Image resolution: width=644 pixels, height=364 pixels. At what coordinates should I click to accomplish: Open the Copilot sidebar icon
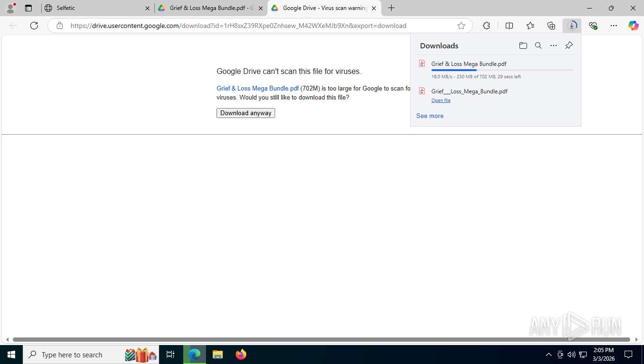click(x=634, y=26)
